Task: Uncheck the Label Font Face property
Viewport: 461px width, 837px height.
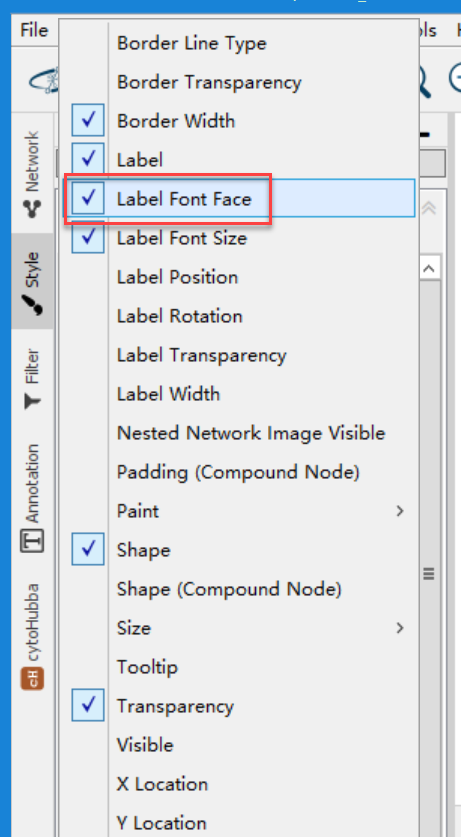Action: [x=88, y=199]
